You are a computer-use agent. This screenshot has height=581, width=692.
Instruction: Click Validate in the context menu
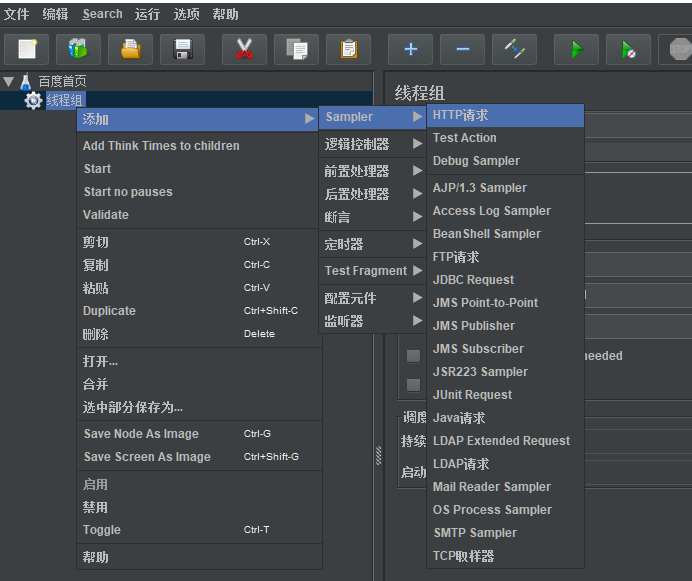(x=106, y=215)
